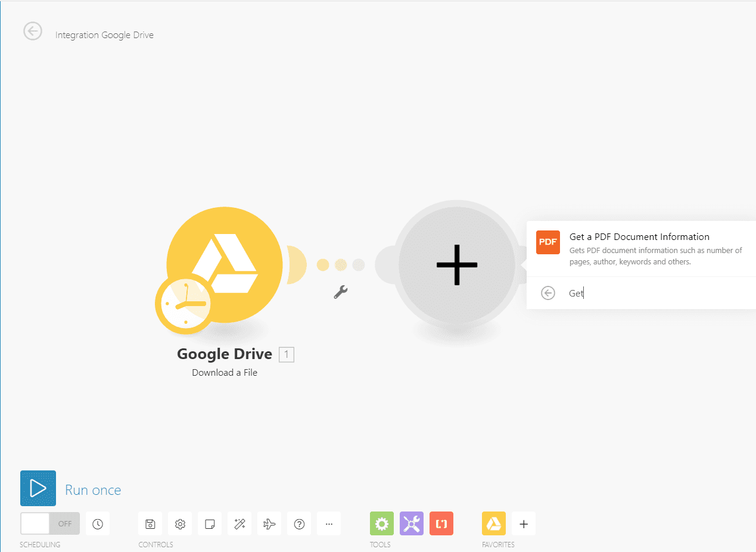Click the Explain flow airplane icon
The image size is (756, 552).
click(269, 524)
